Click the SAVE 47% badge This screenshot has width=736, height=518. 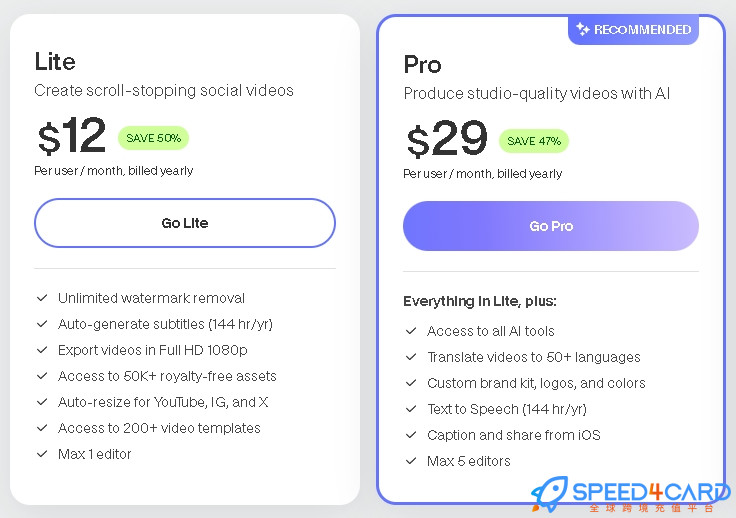coord(534,141)
